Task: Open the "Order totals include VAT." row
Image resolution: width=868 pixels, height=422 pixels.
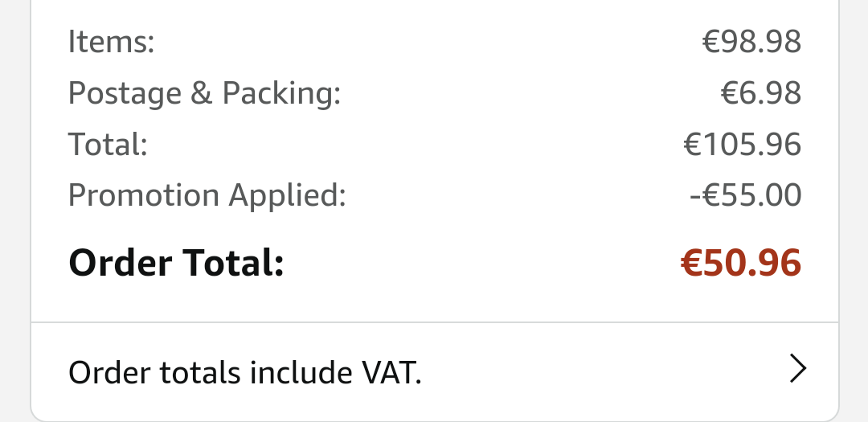Action: coord(435,371)
